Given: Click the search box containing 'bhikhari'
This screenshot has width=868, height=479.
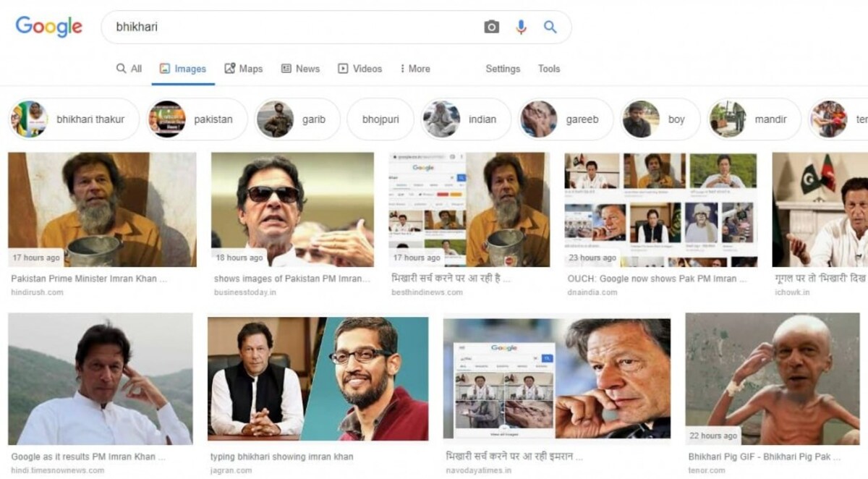Looking at the screenshot, I should coord(289,27).
